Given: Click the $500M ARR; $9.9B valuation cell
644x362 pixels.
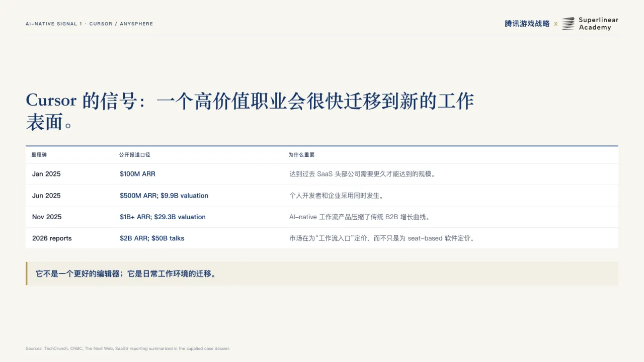Looking at the screenshot, I should click(164, 196).
